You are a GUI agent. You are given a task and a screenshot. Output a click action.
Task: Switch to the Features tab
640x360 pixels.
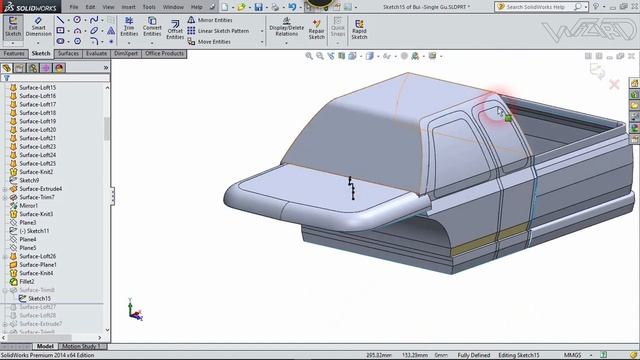pos(14,53)
